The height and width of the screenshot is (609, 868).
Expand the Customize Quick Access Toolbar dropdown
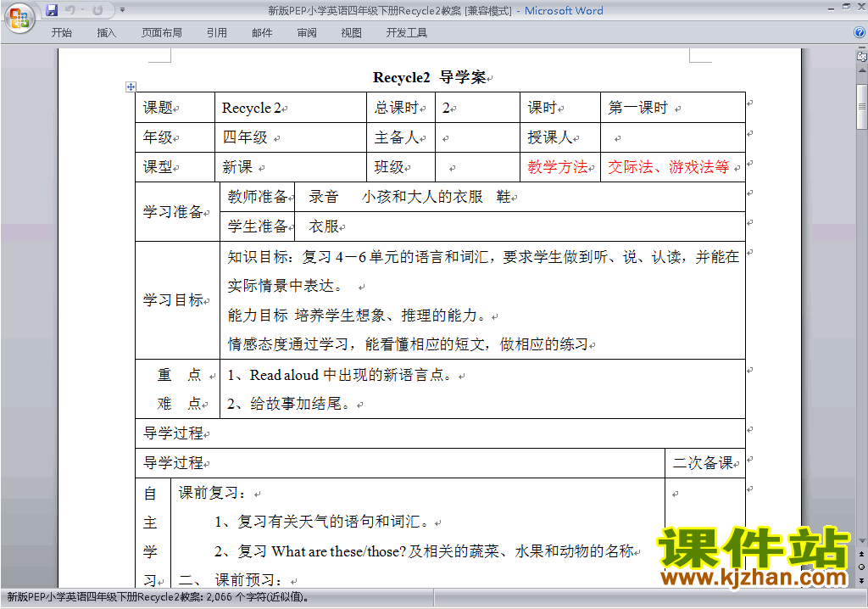(x=122, y=10)
